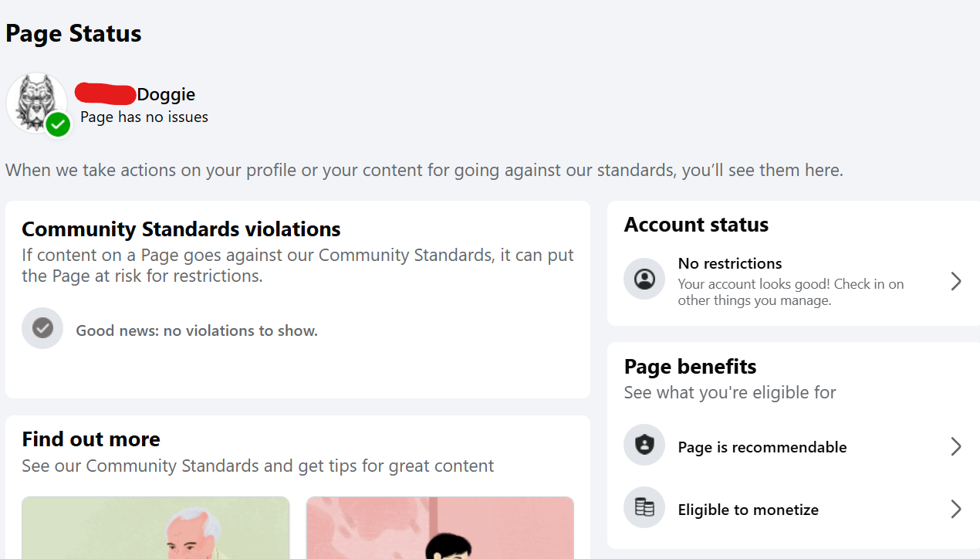
Task: Click Good news: no violations to show text
Action: pyautogui.click(x=197, y=330)
